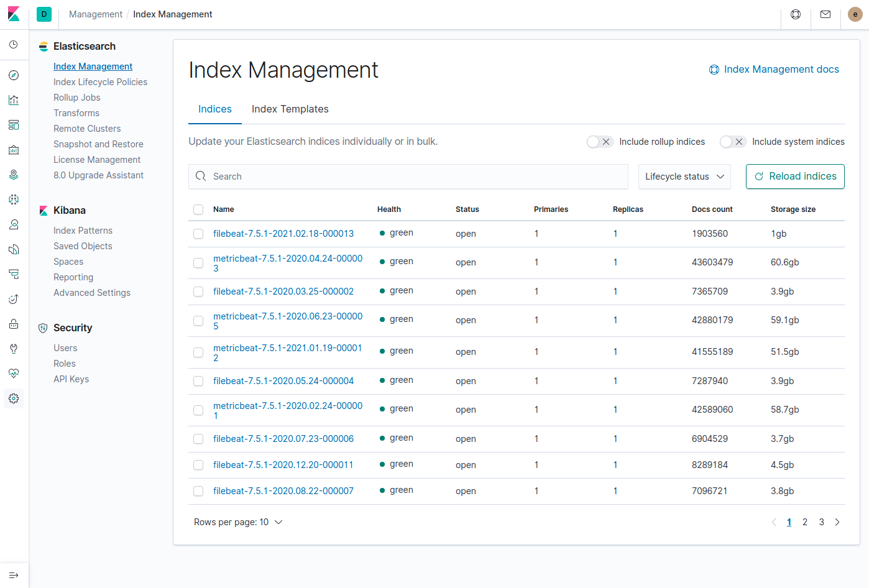
Task: Open Transforms in sidebar
Action: [76, 113]
